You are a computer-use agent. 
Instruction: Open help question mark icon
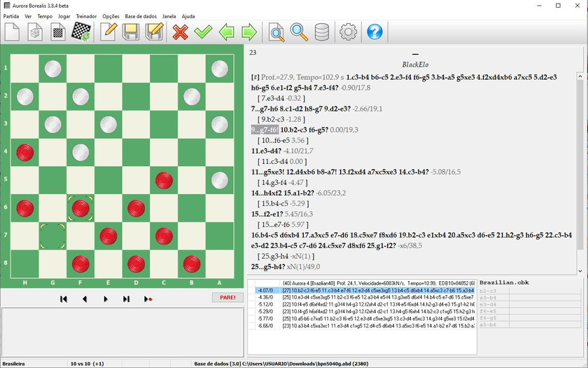[x=374, y=32]
